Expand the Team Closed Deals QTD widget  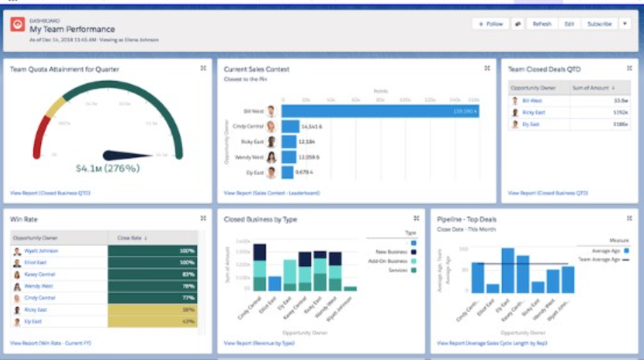point(629,69)
